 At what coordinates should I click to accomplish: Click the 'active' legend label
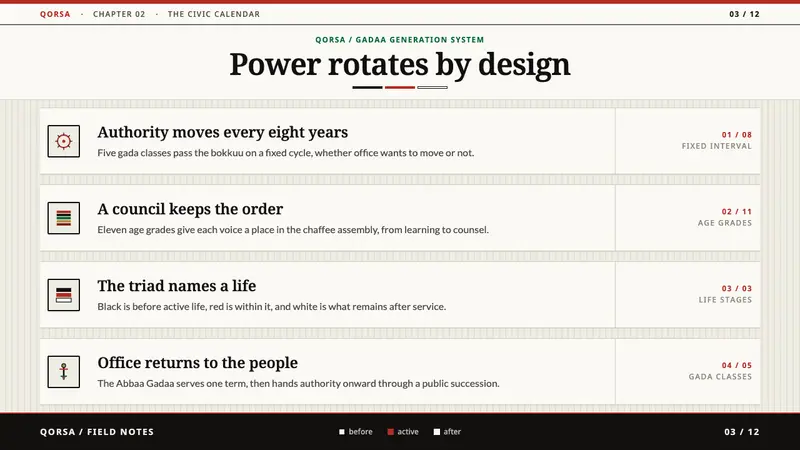pyautogui.click(x=408, y=432)
